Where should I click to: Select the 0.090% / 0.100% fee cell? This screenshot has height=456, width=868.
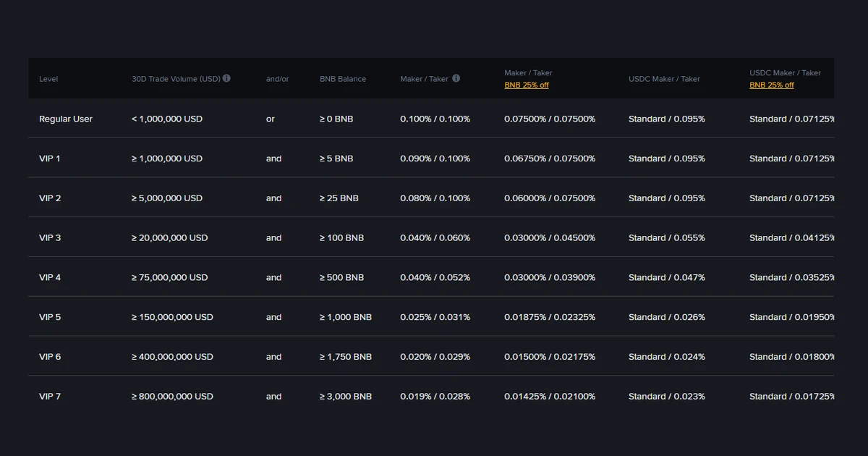click(435, 159)
